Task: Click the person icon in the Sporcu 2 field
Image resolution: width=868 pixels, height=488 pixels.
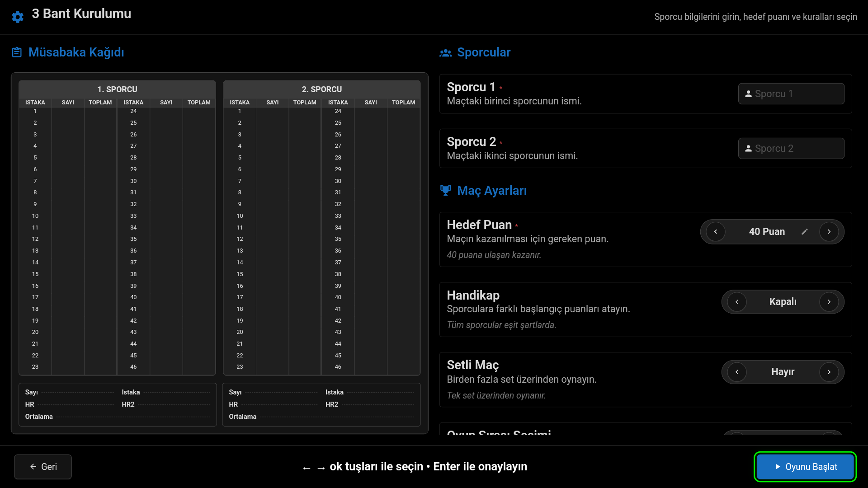Action: pyautogui.click(x=748, y=149)
